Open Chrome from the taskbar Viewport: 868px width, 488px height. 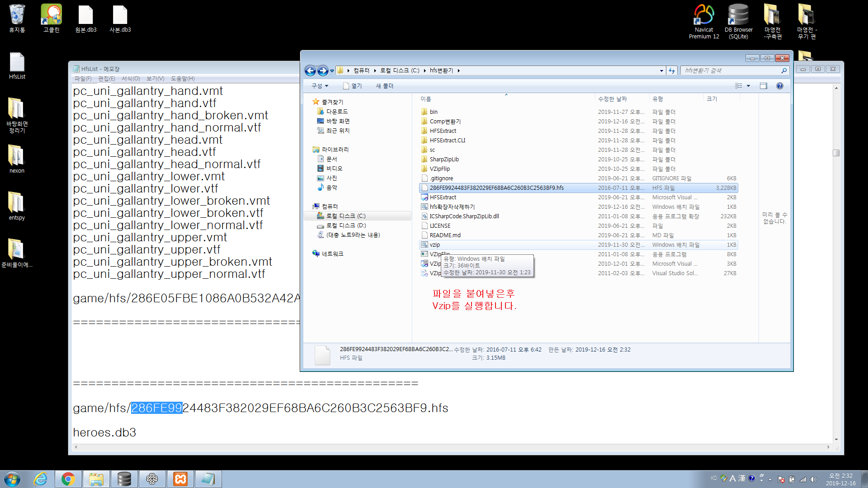click(68, 479)
